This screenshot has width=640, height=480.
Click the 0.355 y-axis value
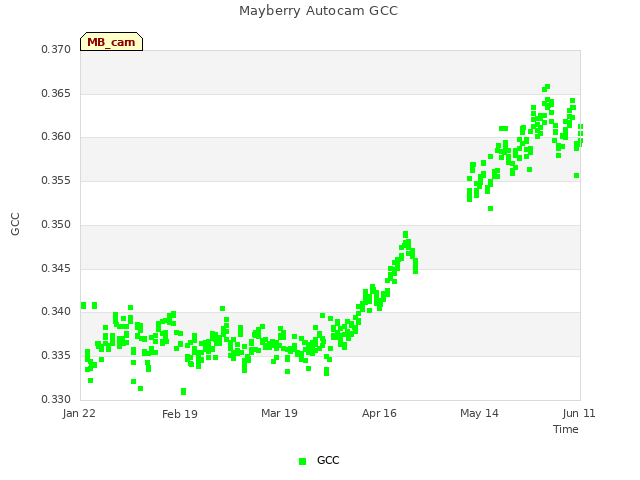click(56, 180)
